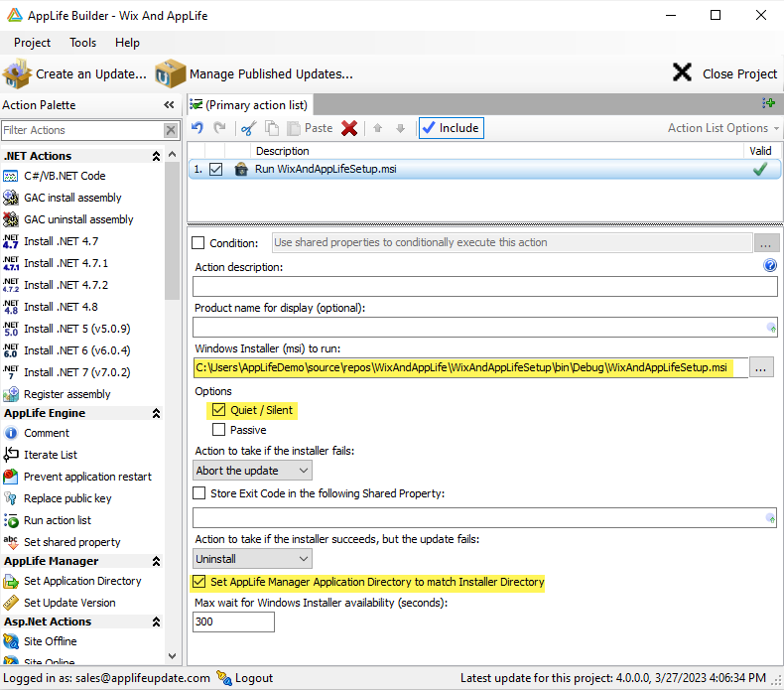Click the Action description input field
This screenshot has width=784, height=690.
(x=485, y=287)
